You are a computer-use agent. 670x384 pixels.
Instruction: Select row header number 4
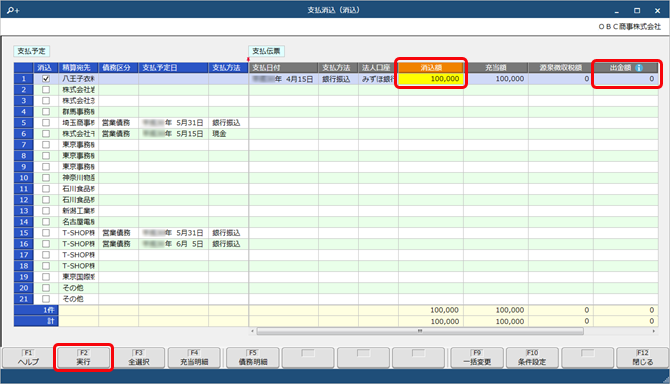click(24, 112)
